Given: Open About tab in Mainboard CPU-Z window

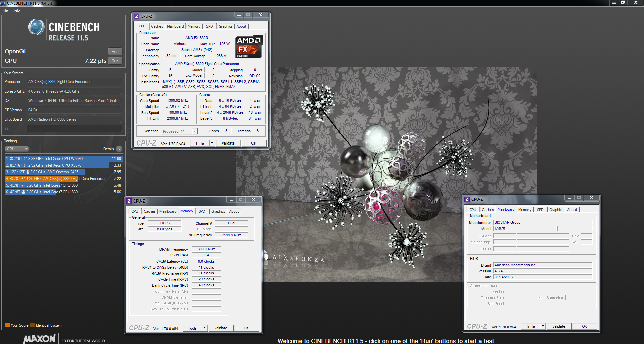Looking at the screenshot, I should [x=572, y=210].
